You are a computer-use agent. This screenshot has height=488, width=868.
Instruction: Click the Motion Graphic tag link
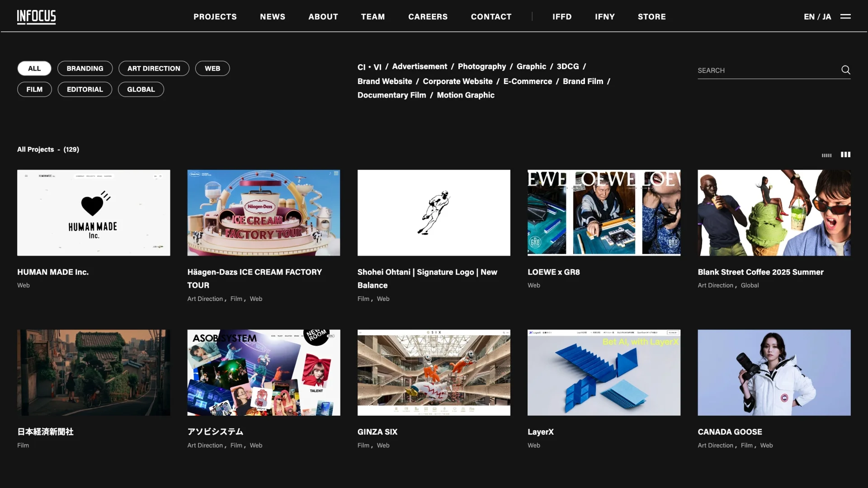click(465, 95)
